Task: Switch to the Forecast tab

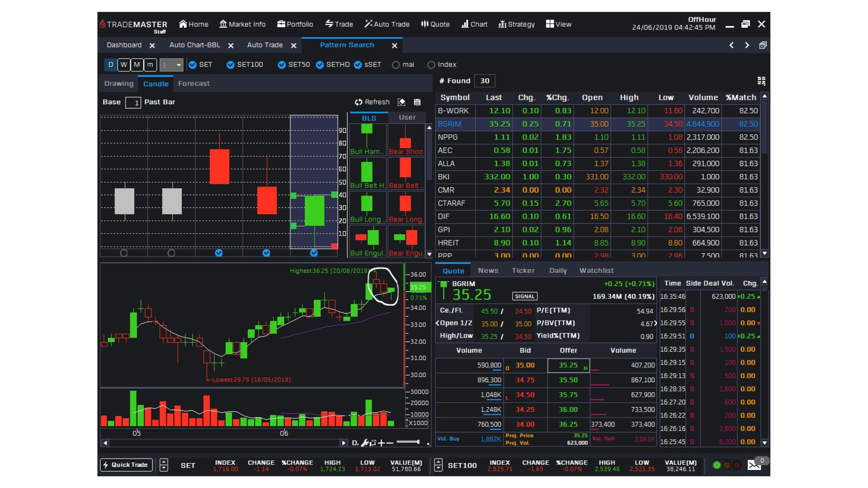Action: click(x=193, y=84)
